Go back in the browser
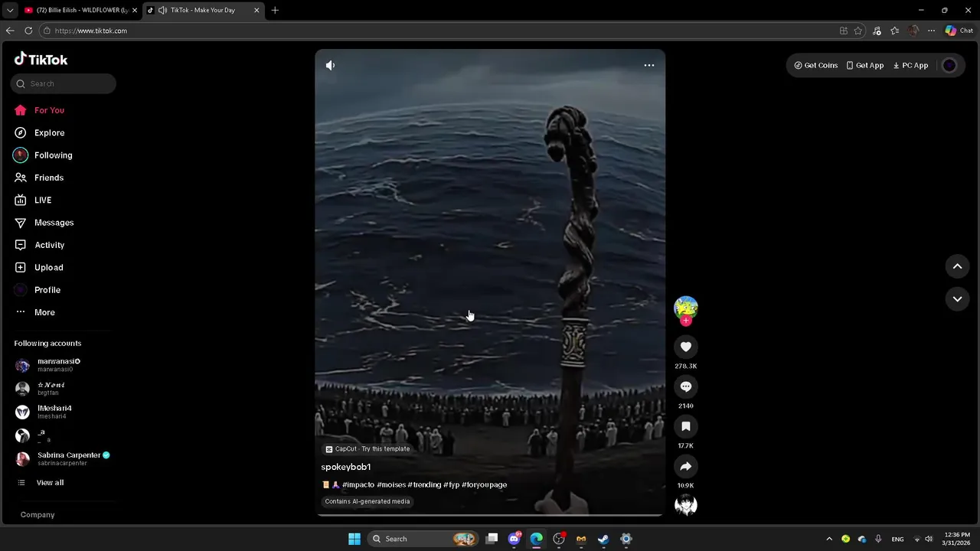Viewport: 980px width, 551px height. coord(10,31)
